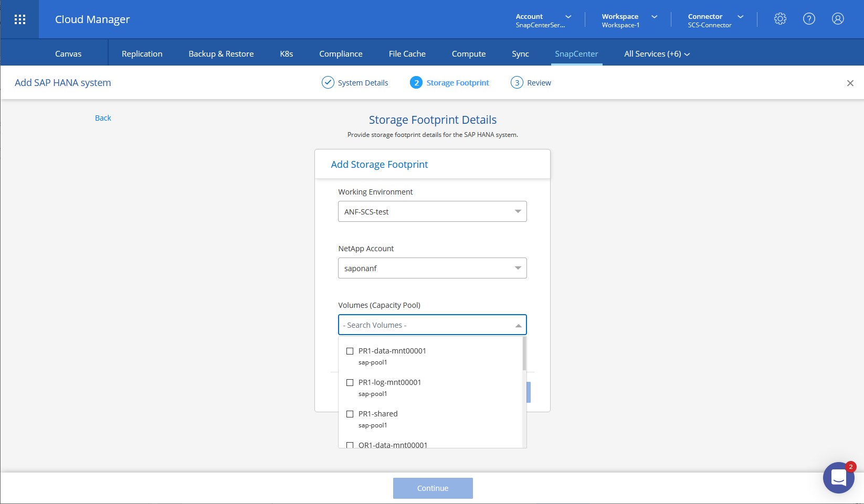Open the app launcher grid icon

[x=20, y=19]
